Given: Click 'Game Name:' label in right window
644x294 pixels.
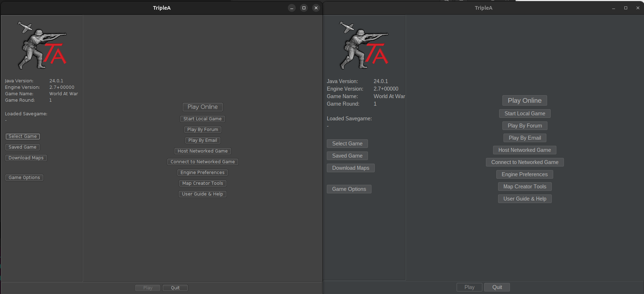Looking at the screenshot, I should click(x=342, y=96).
